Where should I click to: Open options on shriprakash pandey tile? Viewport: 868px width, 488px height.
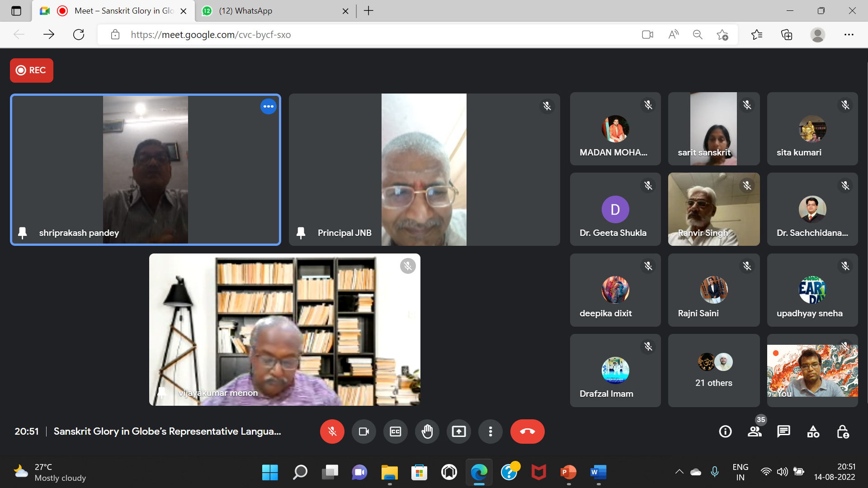coord(269,107)
